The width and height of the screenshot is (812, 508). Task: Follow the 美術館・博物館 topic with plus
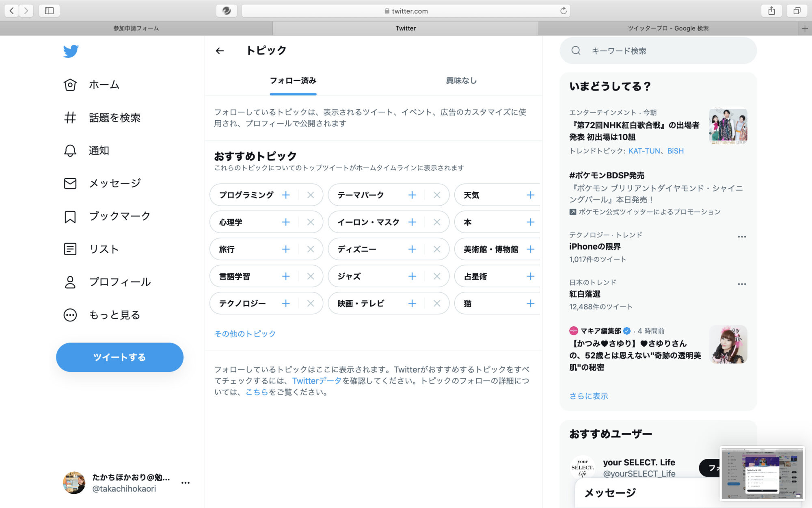click(530, 249)
